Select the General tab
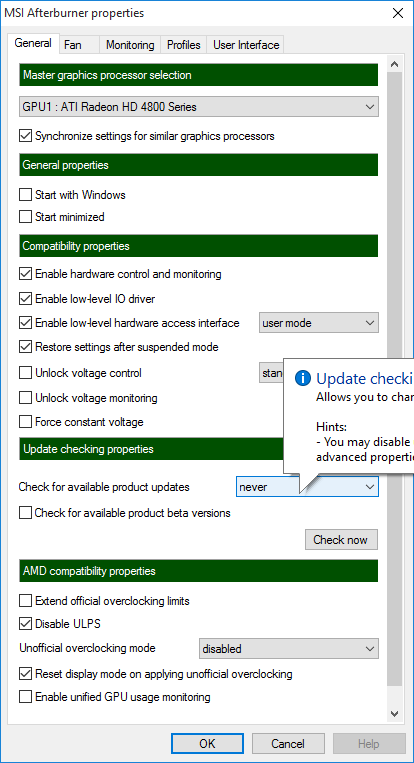Viewport: 414px width, 763px height. pyautogui.click(x=33, y=43)
